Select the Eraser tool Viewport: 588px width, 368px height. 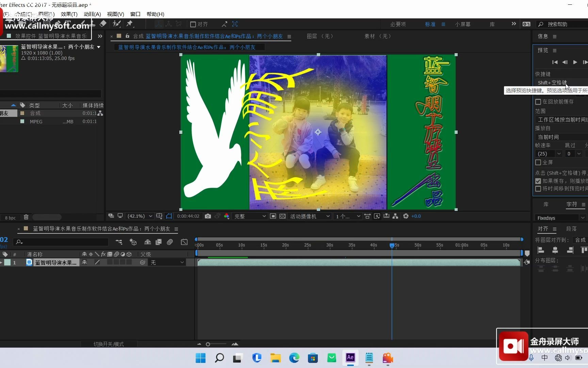coord(103,24)
